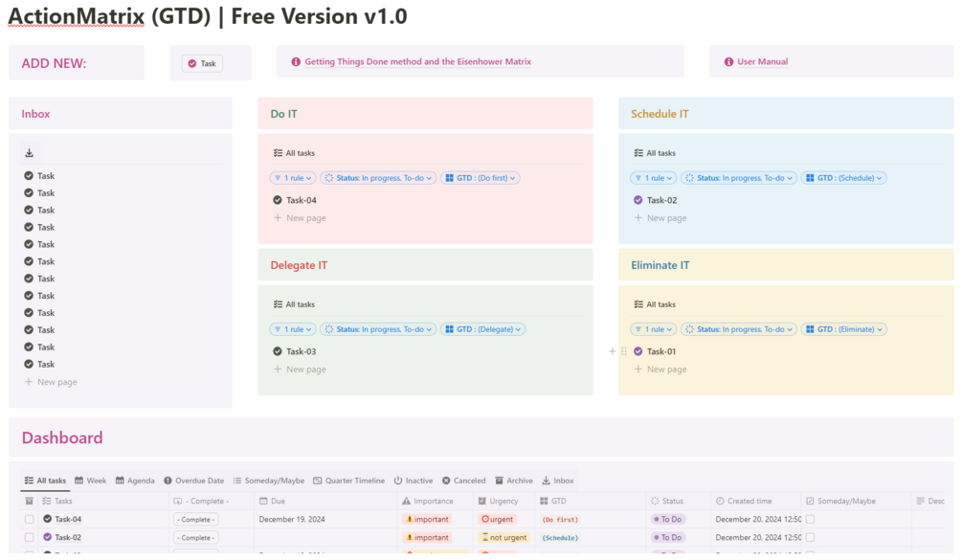
Task: Open the Status filter dropdown in Do IT
Action: pyautogui.click(x=378, y=178)
